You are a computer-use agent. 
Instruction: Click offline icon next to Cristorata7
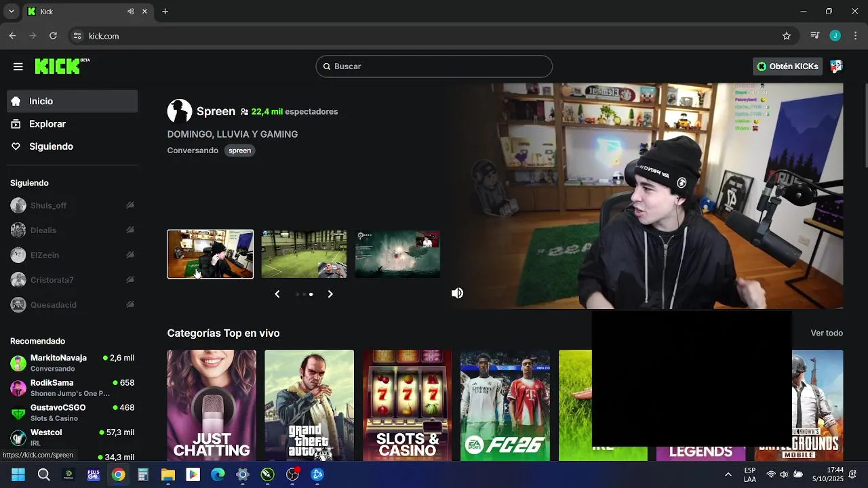(130, 280)
